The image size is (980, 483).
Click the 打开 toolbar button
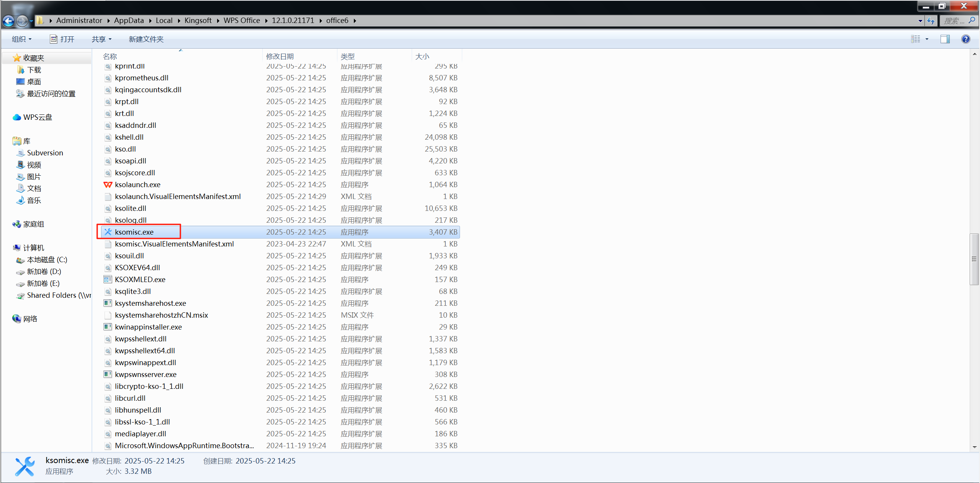[x=62, y=39]
